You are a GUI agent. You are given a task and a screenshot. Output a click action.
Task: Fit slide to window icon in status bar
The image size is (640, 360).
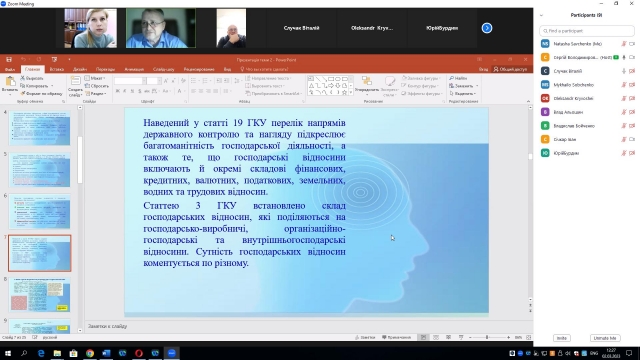pyautogui.click(x=529, y=337)
